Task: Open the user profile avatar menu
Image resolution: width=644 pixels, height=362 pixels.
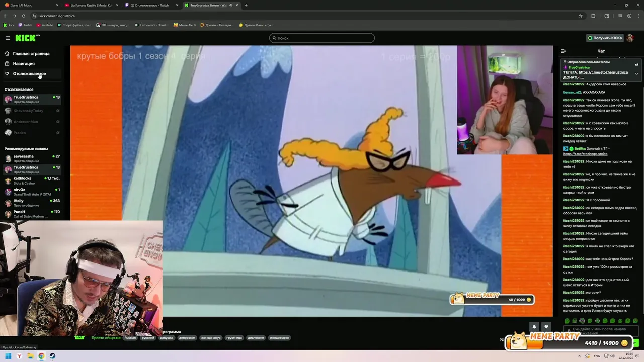Action: pyautogui.click(x=630, y=38)
